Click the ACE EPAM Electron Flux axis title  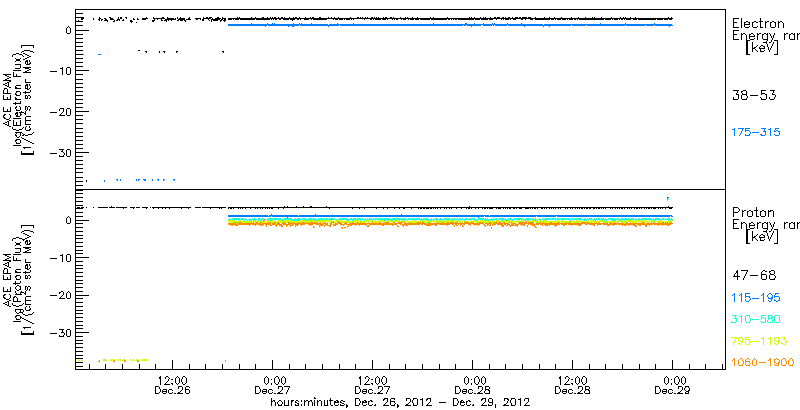(x=19, y=100)
